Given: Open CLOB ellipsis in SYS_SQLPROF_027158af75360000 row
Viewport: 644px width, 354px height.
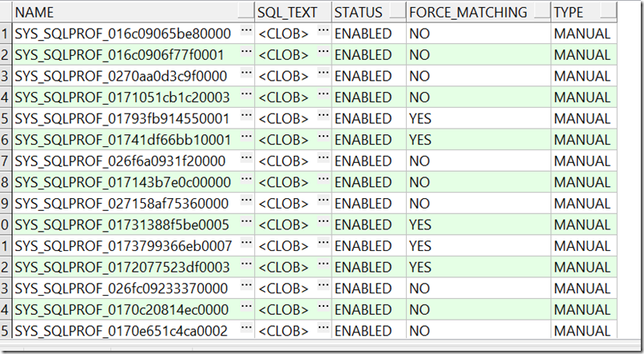Looking at the screenshot, I should point(324,201).
